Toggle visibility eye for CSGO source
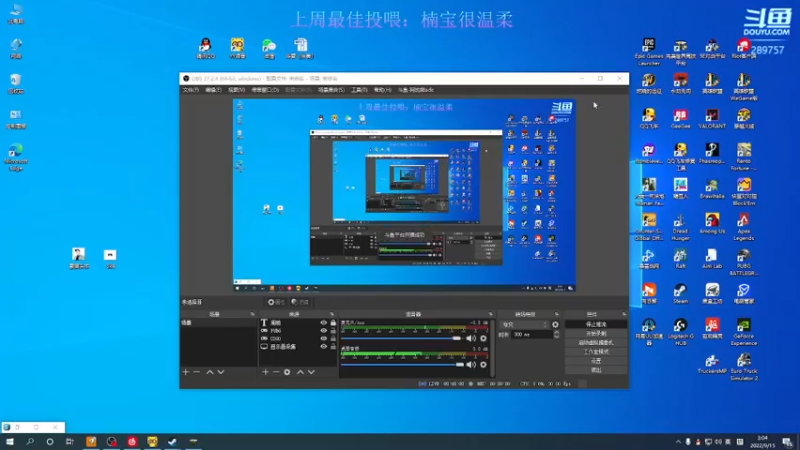800x450 pixels. pyautogui.click(x=323, y=338)
